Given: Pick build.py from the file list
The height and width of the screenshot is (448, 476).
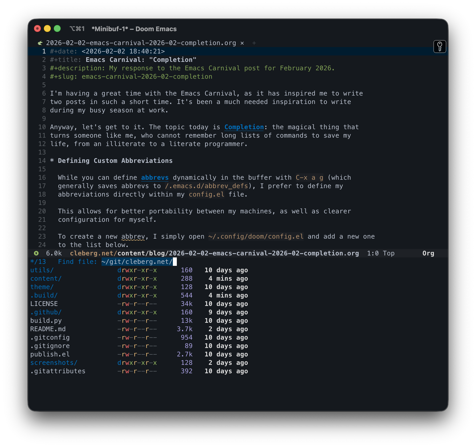Looking at the screenshot, I should [x=46, y=321].
